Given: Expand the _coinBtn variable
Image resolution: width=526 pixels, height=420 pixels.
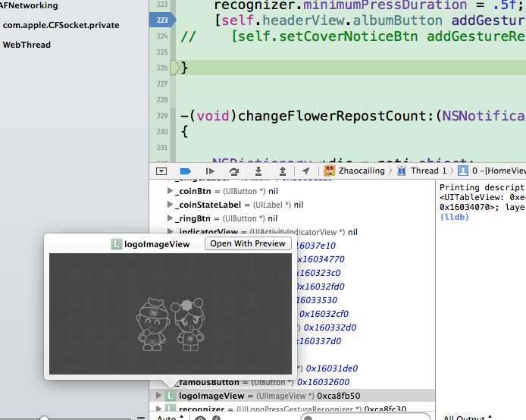Looking at the screenshot, I should pos(170,191).
